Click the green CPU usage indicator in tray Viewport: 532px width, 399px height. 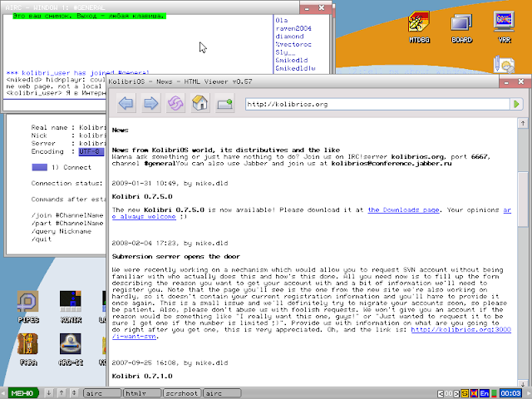click(x=494, y=393)
